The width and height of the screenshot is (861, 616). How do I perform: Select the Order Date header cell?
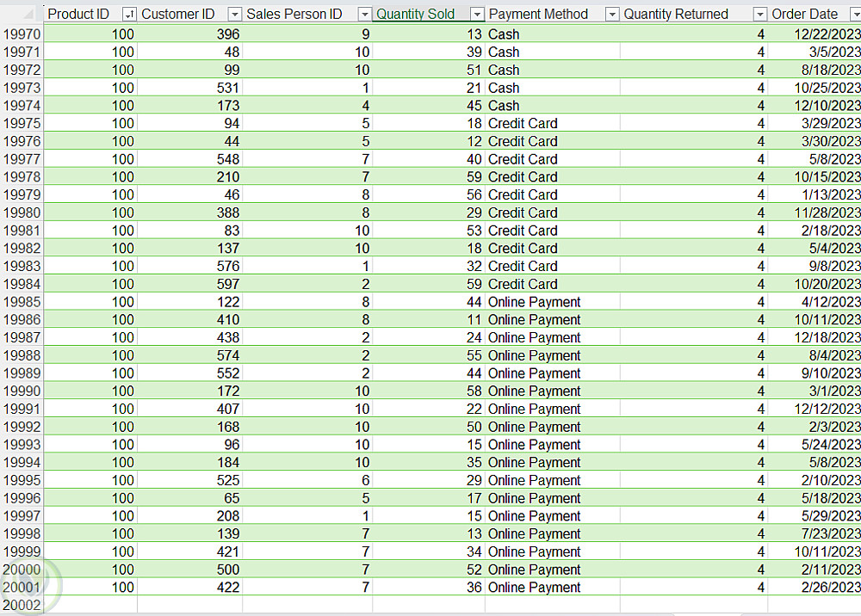[x=815, y=15]
